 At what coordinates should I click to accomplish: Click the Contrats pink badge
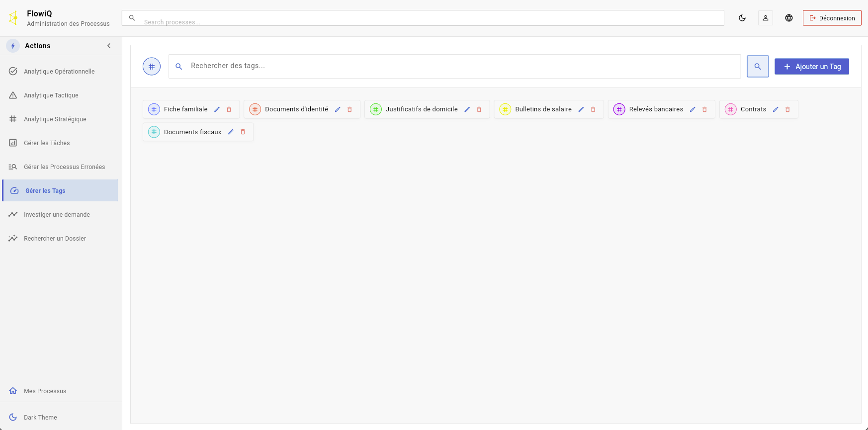(x=731, y=109)
